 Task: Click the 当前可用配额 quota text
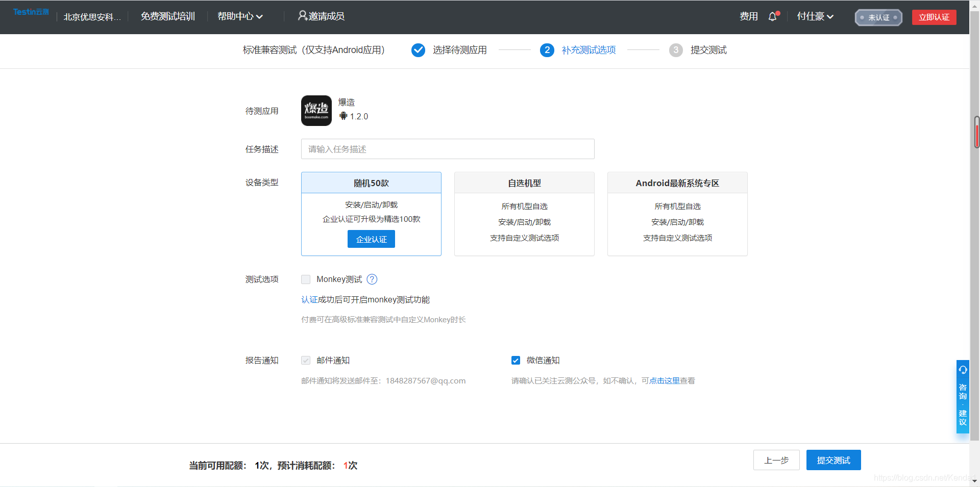218,465
